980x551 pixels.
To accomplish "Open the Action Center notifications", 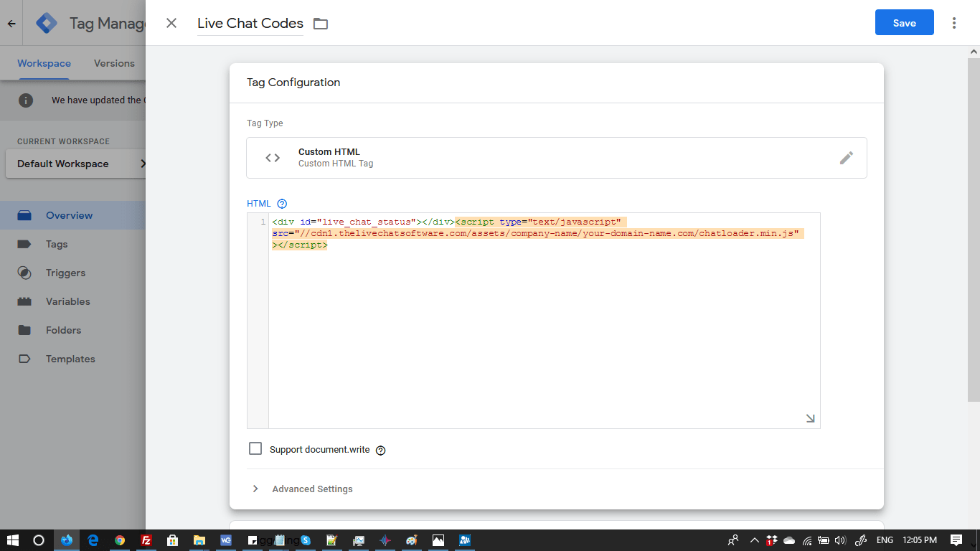I will coord(956,540).
